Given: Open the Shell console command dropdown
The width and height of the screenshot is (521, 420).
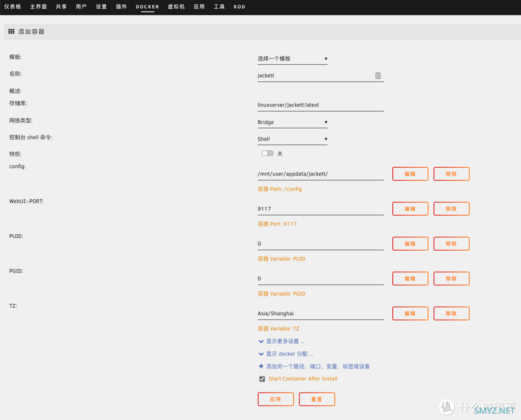Looking at the screenshot, I should coord(292,139).
